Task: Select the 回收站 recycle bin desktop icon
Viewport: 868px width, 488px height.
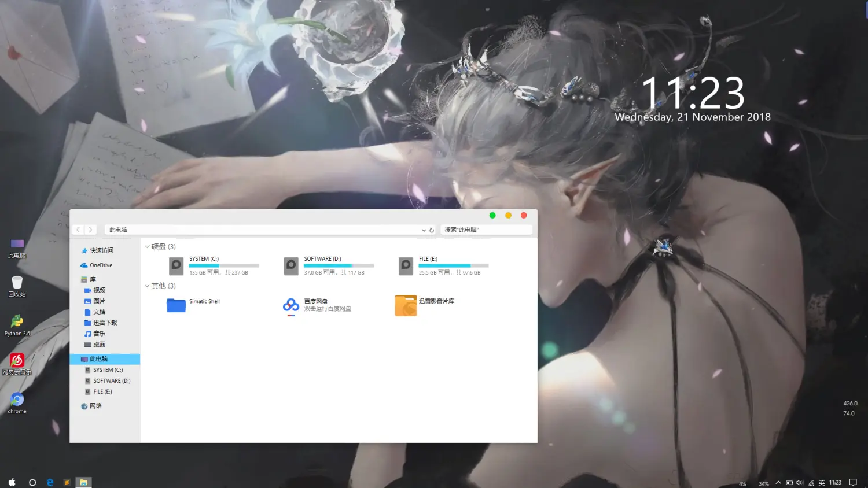Action: (x=17, y=286)
